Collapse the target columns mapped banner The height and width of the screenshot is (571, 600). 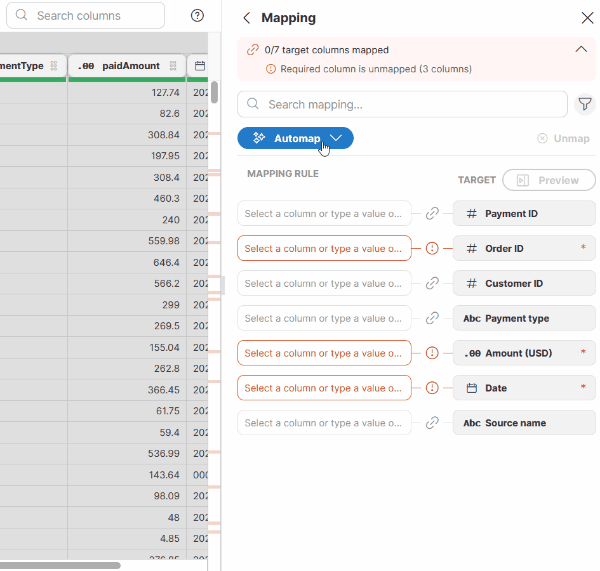[x=581, y=49]
